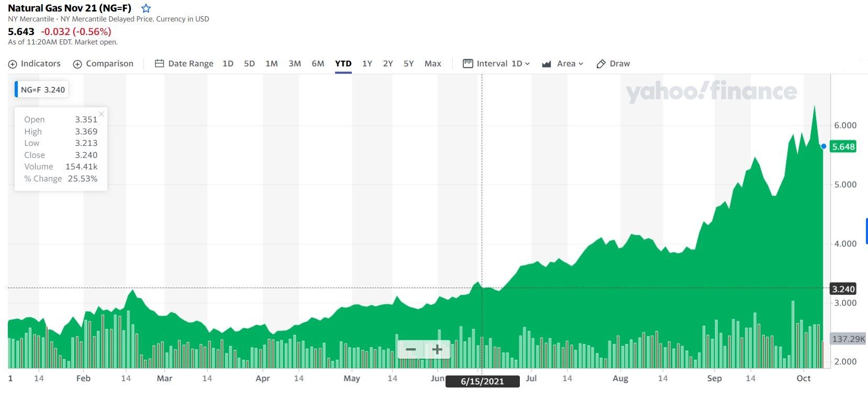The image size is (868, 399).
Task: Open the Date Range calendar icon
Action: (160, 63)
